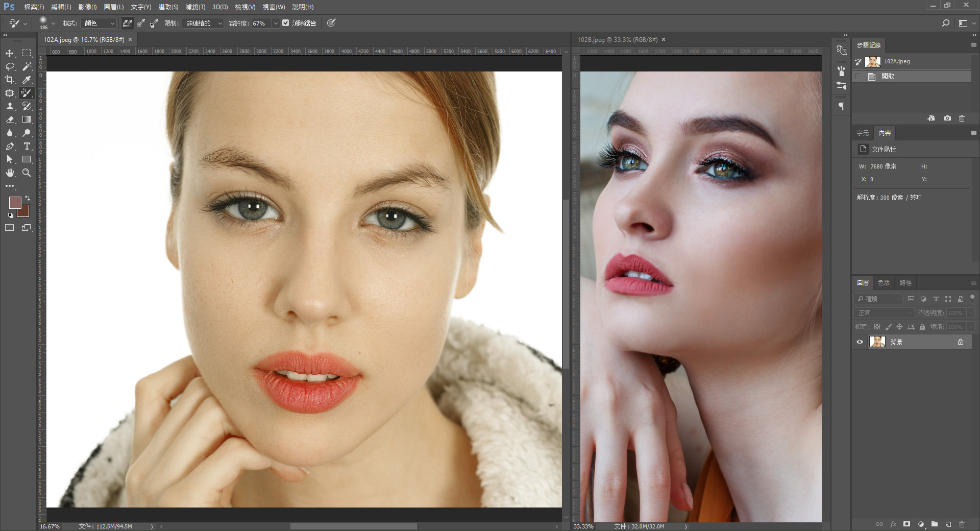Screen dimensions: 980x531
Task: Select the Blur tool
Action: click(10, 133)
